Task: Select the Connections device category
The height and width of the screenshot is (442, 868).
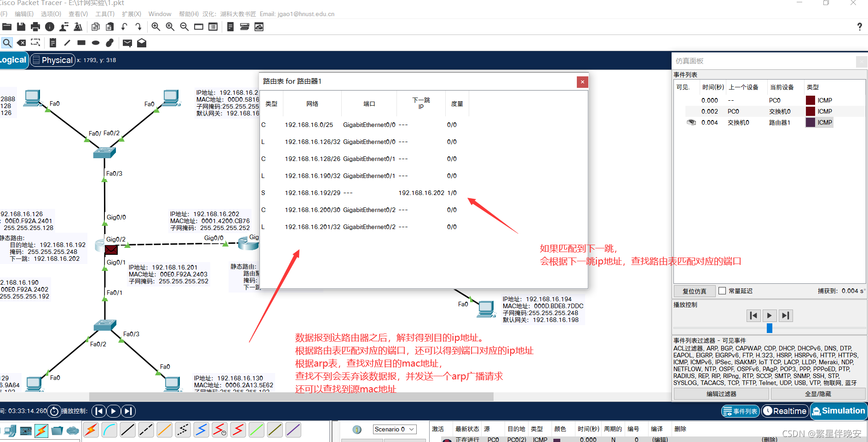Action: 41,431
